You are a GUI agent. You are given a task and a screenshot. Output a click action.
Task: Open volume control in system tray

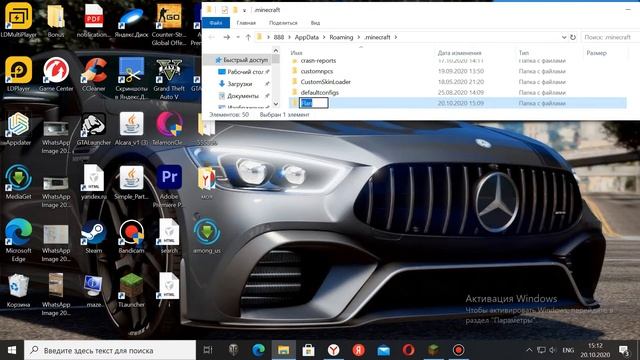click(553, 350)
